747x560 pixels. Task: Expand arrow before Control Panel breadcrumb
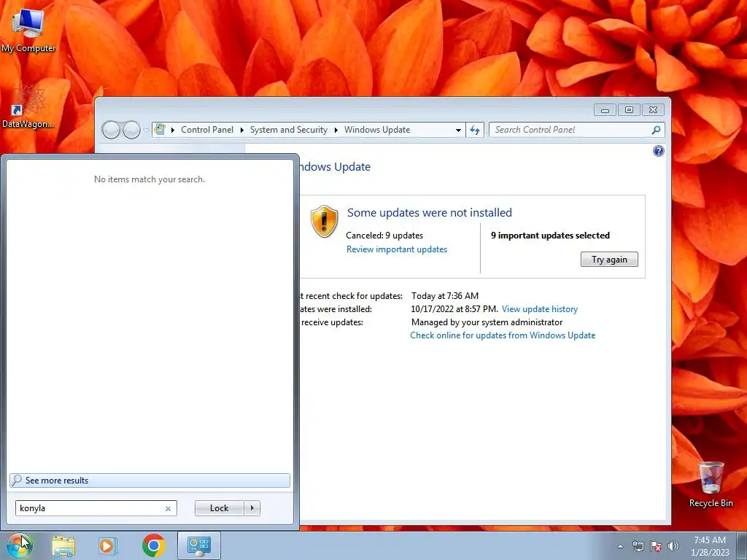point(172,130)
